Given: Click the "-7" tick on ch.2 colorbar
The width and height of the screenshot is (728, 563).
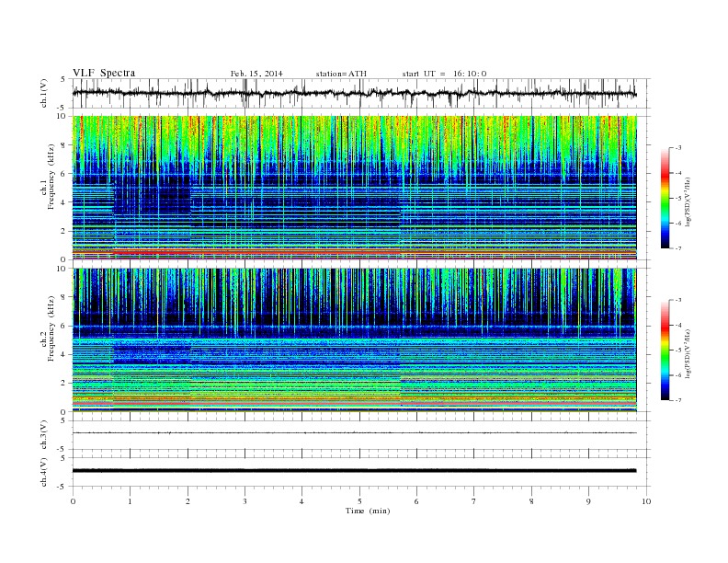Looking at the screenshot, I should coord(678,400).
